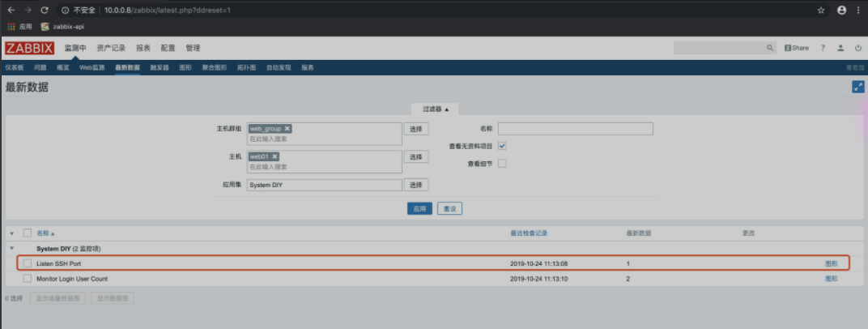Click timestamp 2019-10-24 11:13:08
This screenshot has width=868, height=329.
click(x=538, y=263)
